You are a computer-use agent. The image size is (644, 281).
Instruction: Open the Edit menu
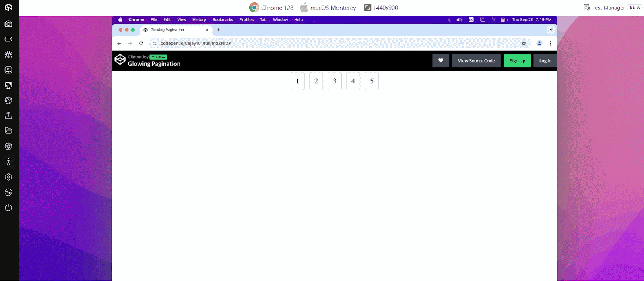point(167,19)
